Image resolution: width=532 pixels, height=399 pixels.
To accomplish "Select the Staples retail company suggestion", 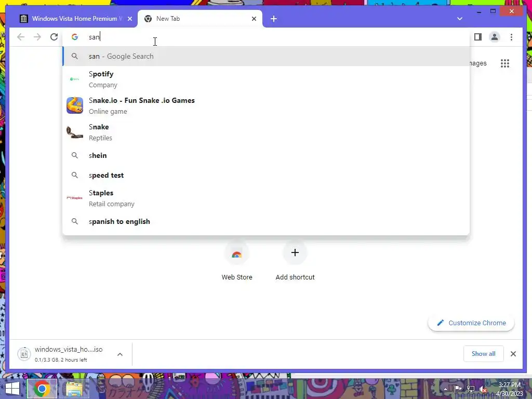I will pyautogui.click(x=267, y=198).
